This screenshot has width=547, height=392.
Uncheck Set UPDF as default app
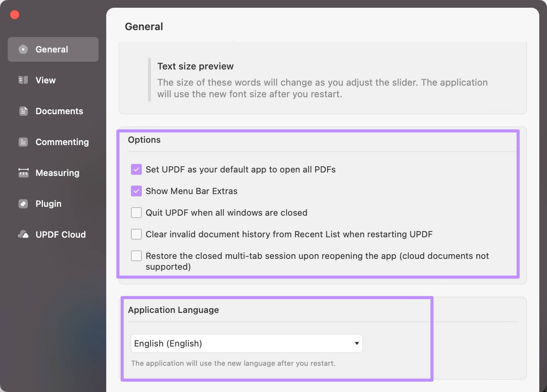136,169
